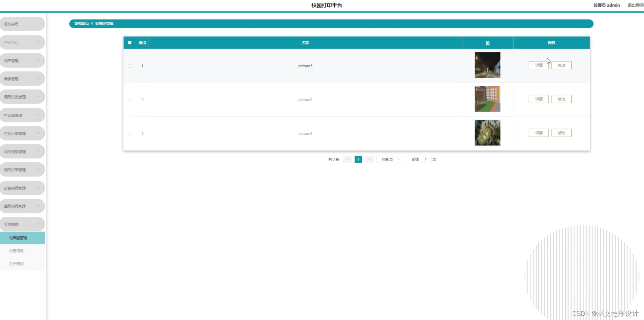This screenshot has width=644, height=320.
Task: Expand the 用户管理 sidebar menu
Action: 22,61
